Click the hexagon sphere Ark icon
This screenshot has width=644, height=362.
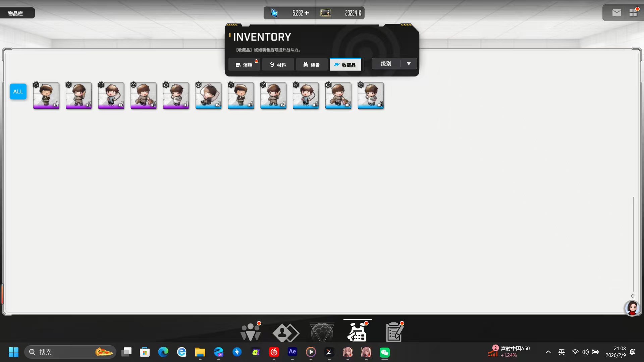click(x=322, y=332)
